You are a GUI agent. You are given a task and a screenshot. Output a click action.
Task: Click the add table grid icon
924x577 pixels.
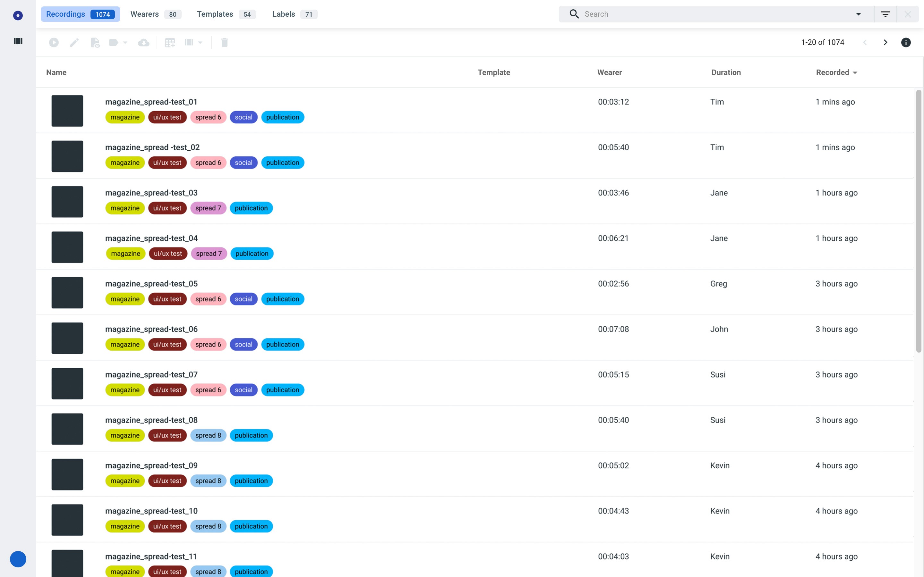click(170, 42)
